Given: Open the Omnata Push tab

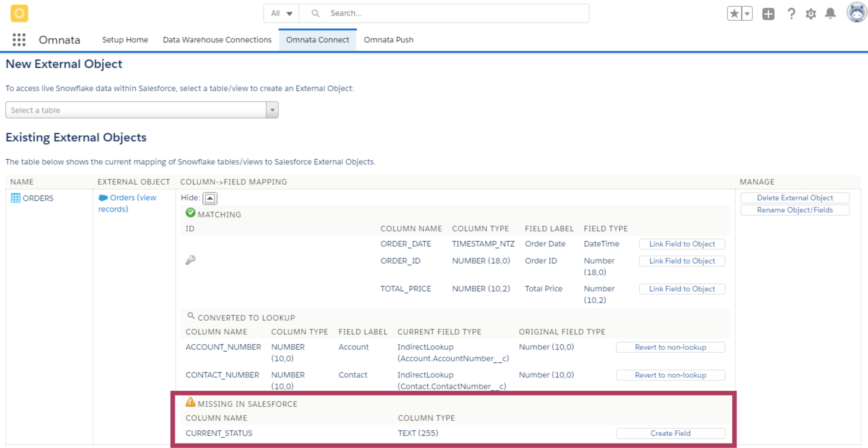Looking at the screenshot, I should [x=388, y=40].
